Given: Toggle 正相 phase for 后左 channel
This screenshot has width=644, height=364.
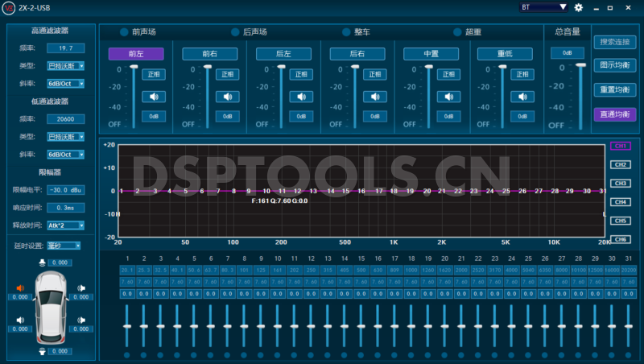Looking at the screenshot, I should coord(301,74).
